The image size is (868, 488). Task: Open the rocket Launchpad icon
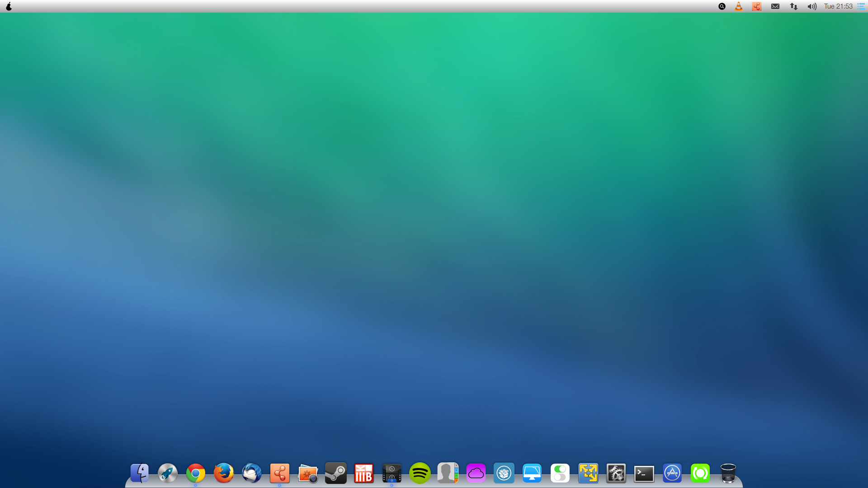[167, 473]
